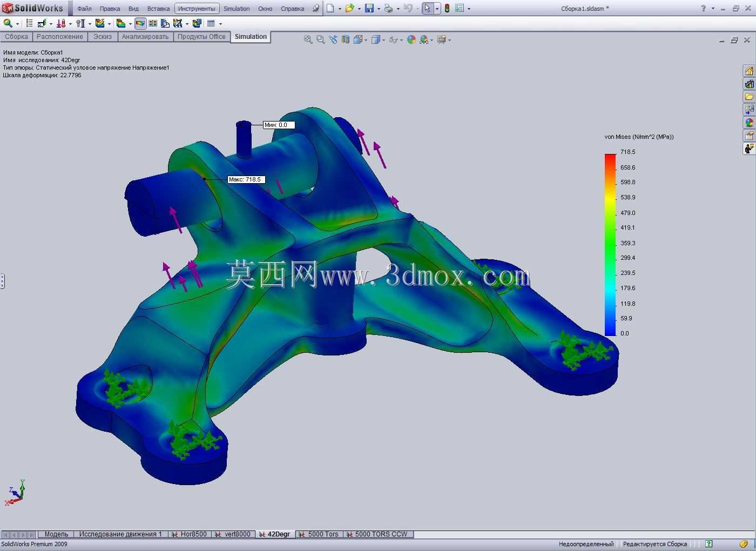Viewport: 756px width, 551px height.
Task: Open the Simulation Advisor pane icon
Action: (749, 149)
